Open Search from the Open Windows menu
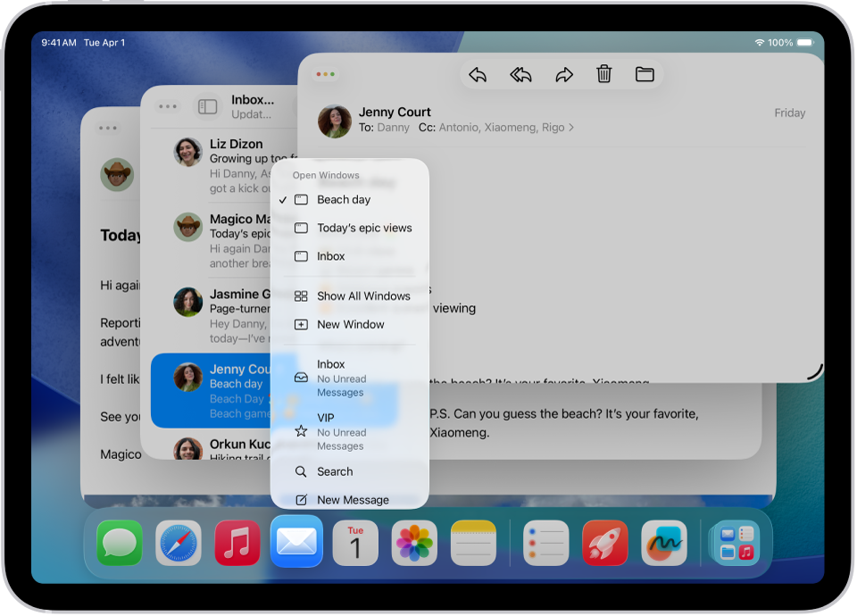This screenshot has width=857, height=616. coord(335,471)
